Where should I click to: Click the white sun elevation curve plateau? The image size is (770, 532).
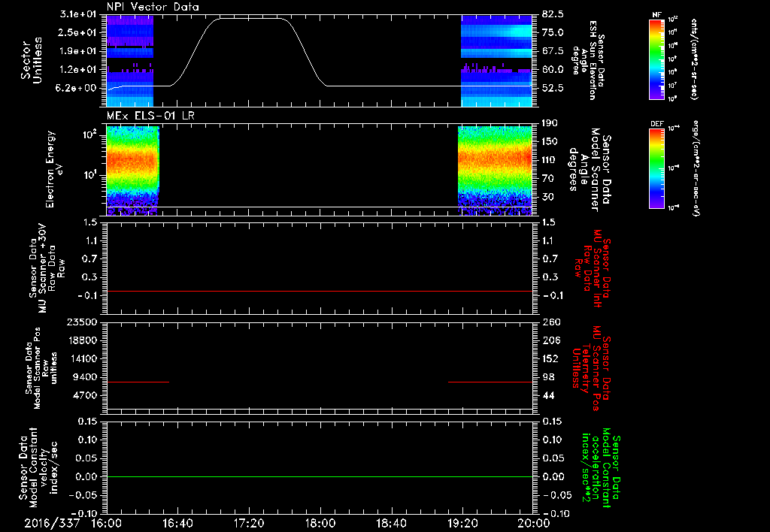tap(251, 18)
